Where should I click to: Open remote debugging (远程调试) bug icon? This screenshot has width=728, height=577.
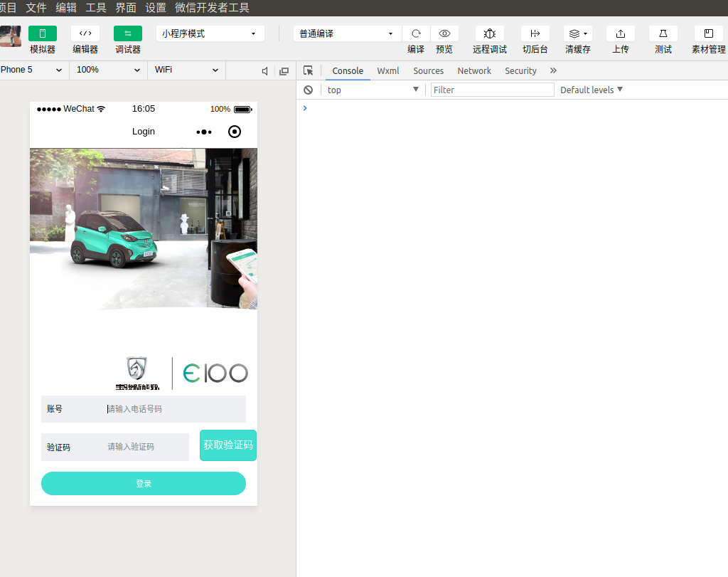[490, 33]
